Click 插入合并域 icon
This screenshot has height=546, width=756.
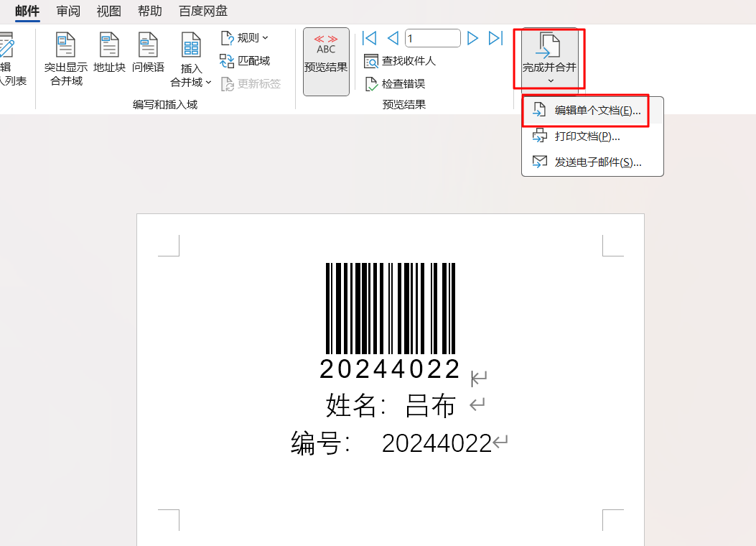click(191, 45)
